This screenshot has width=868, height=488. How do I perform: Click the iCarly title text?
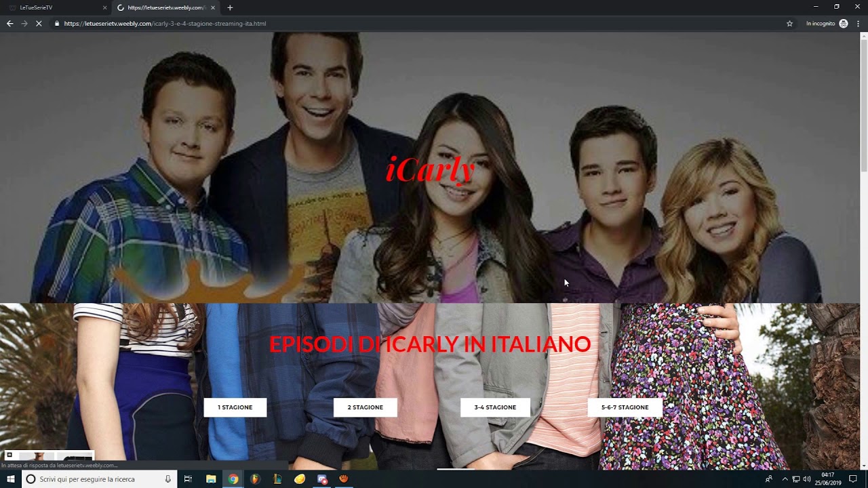click(430, 169)
